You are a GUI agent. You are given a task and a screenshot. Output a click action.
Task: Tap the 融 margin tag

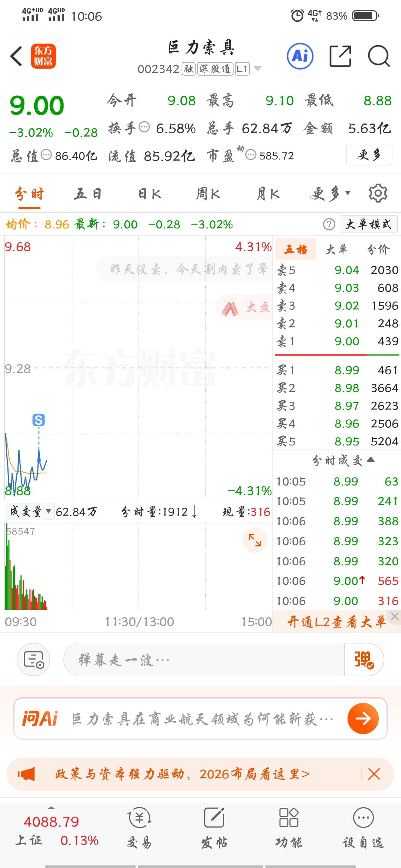(189, 69)
